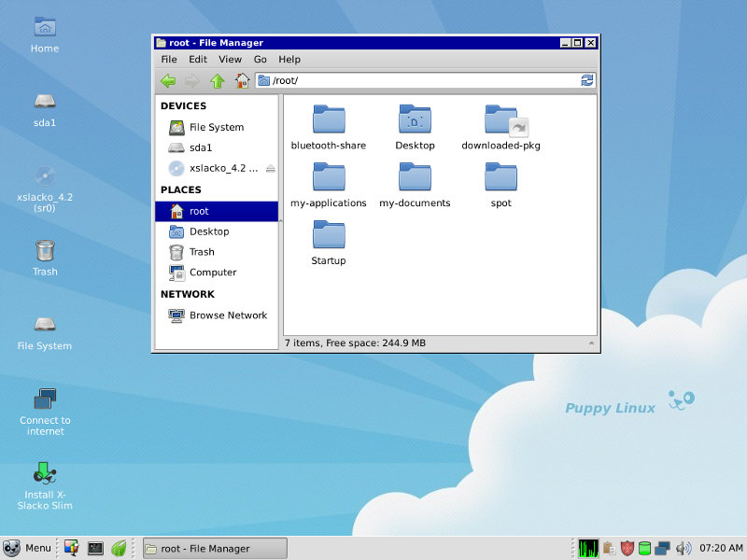This screenshot has width=747, height=560.
Task: Go forward with the grey right arrow
Action: tap(192, 81)
